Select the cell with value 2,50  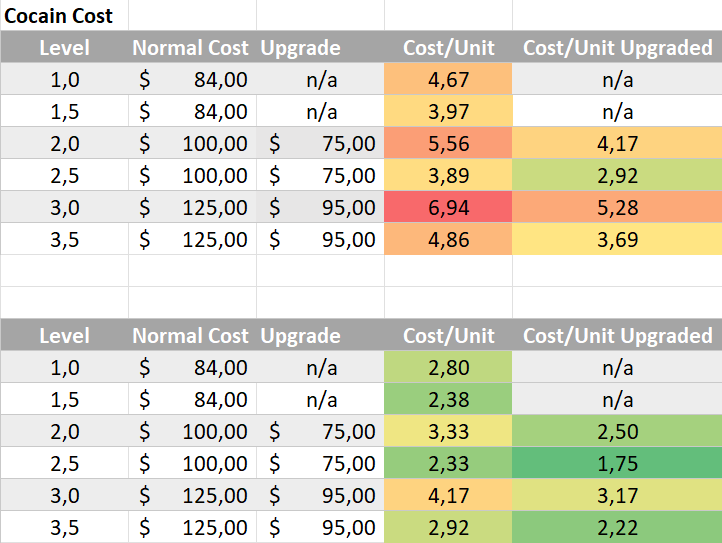point(617,431)
